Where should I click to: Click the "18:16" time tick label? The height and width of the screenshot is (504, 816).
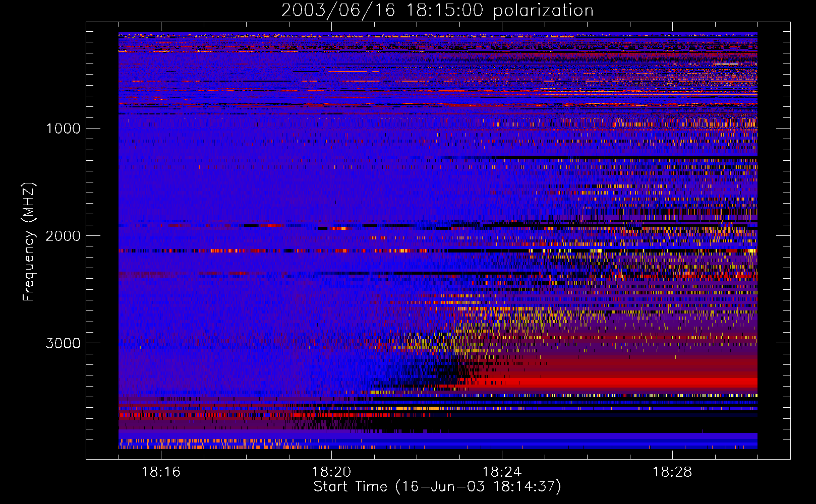(x=161, y=472)
